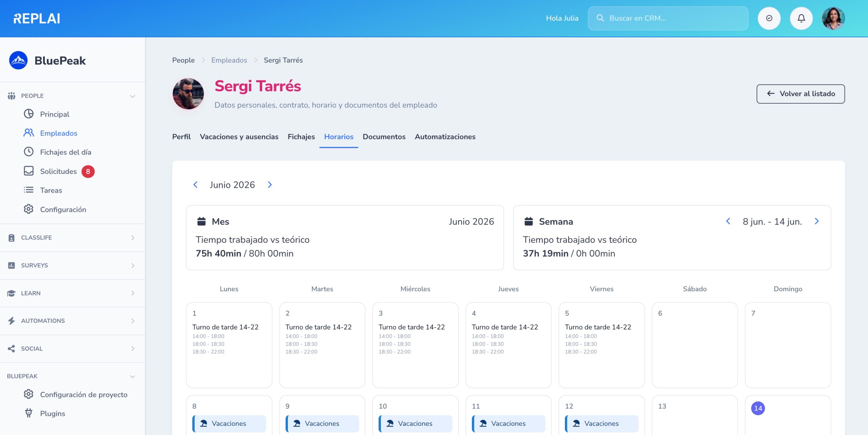Screen dimensions: 868x435
Task: Select day 3 Turno de tarde card
Action: tap(415, 345)
